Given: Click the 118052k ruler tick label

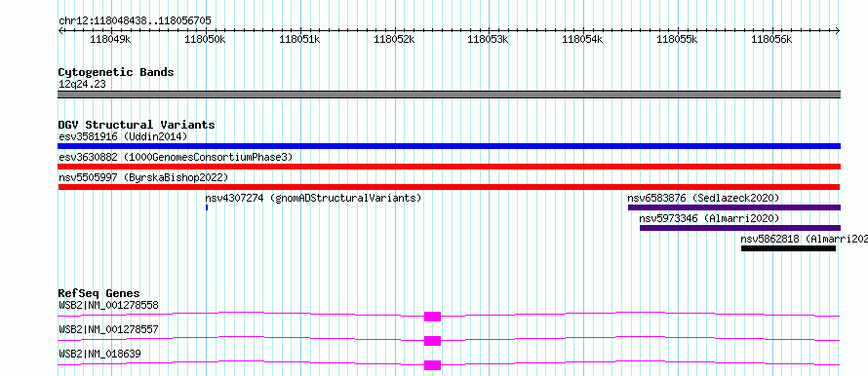Looking at the screenshot, I should click(394, 40).
